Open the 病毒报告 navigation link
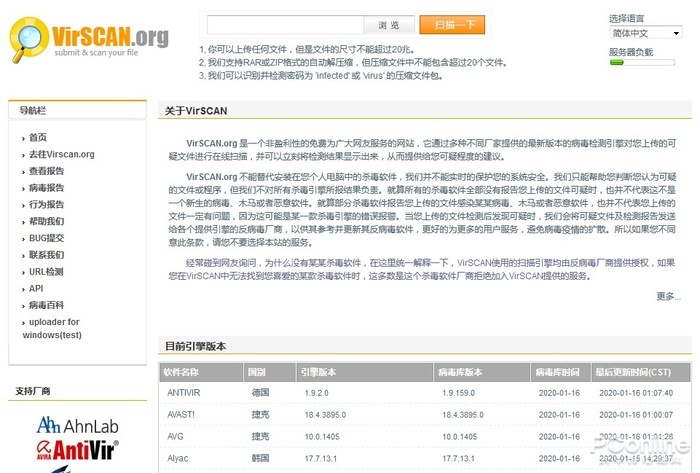700x473 pixels. 46,188
